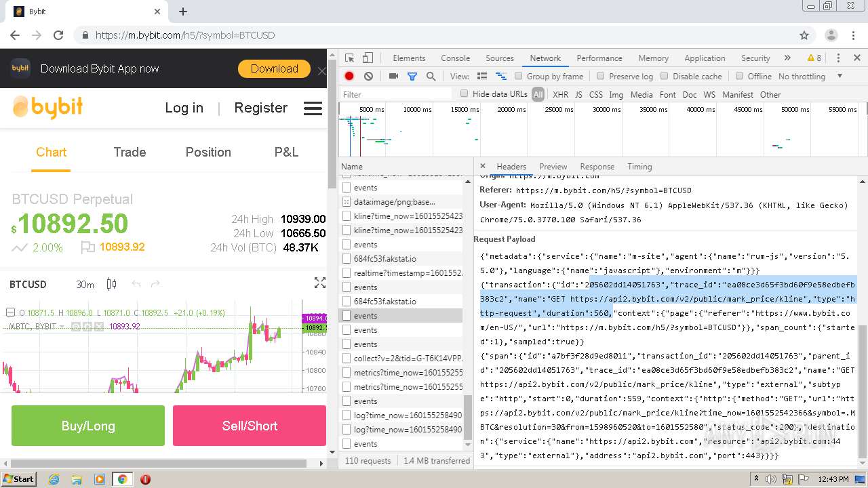Collapse the chart legend minus box

(x=10, y=312)
